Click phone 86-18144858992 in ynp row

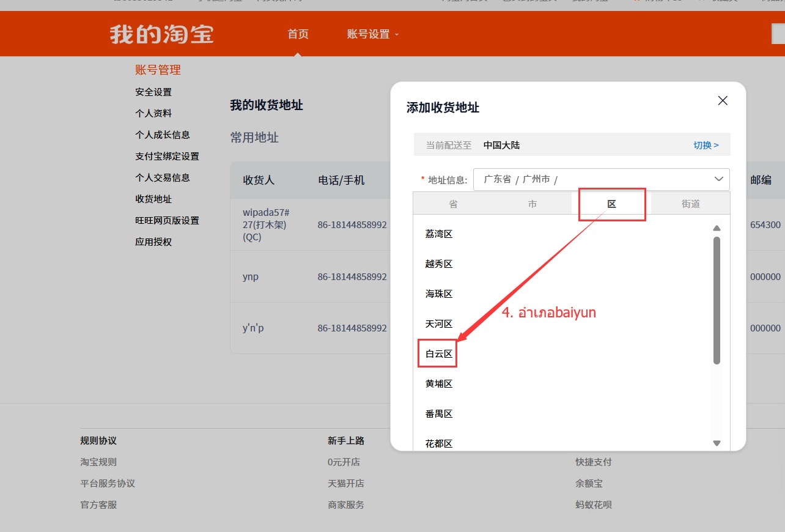tap(352, 276)
